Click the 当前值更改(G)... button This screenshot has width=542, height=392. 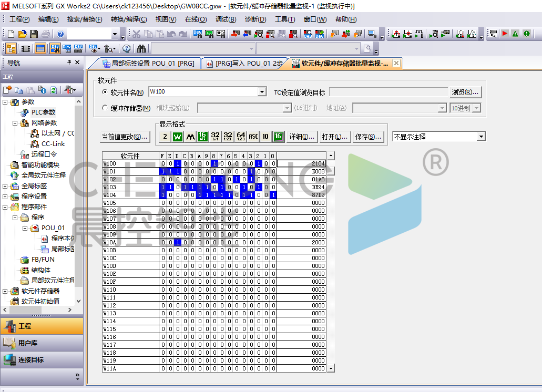pos(125,137)
